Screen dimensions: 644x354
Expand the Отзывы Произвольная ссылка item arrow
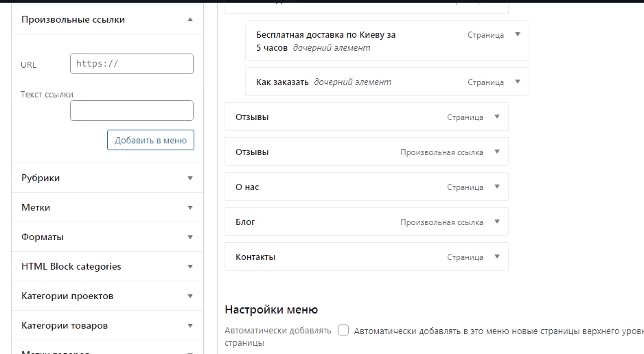click(497, 152)
